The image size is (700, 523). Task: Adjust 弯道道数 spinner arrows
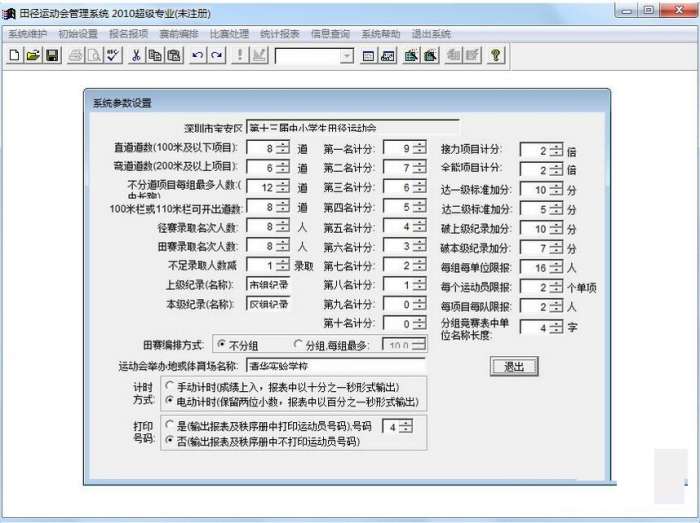[282, 167]
